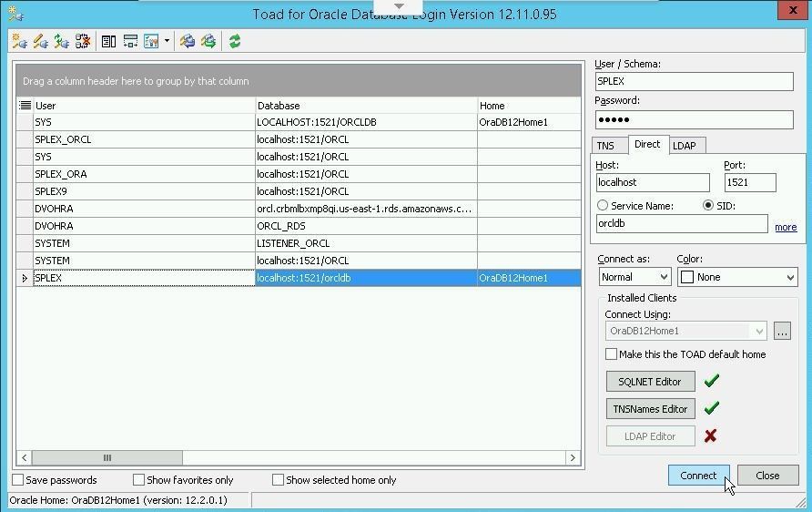Select the SPLEX_ORA connection row
The width and height of the screenshot is (812, 512).
coord(299,174)
